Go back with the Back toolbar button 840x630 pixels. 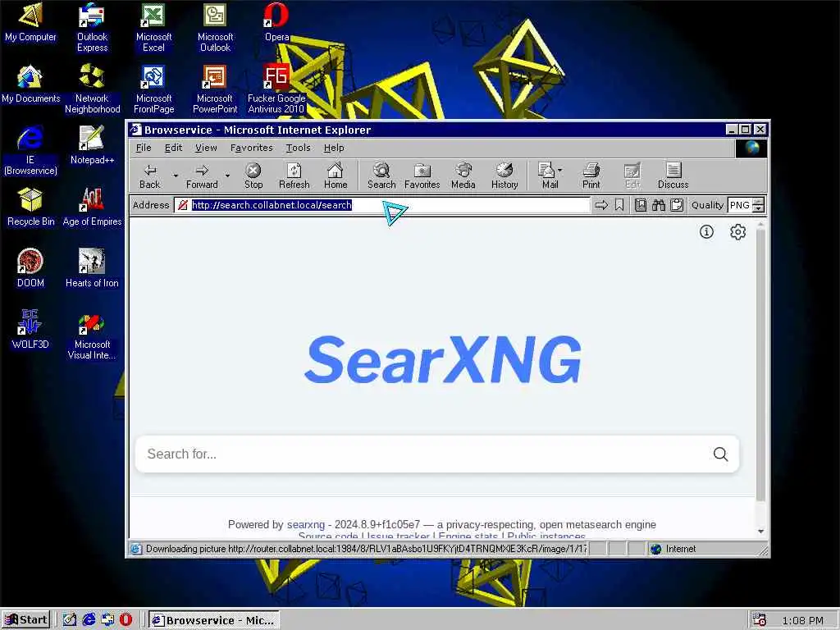click(x=149, y=176)
